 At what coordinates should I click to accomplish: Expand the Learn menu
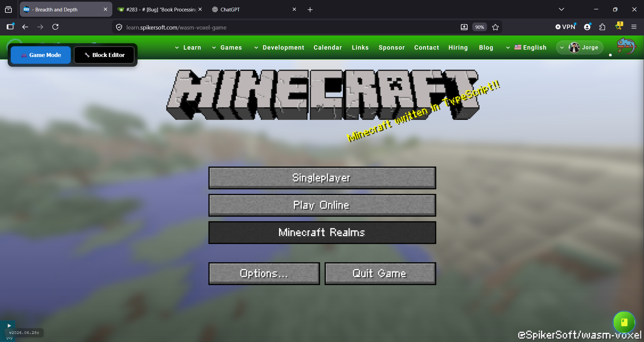188,48
